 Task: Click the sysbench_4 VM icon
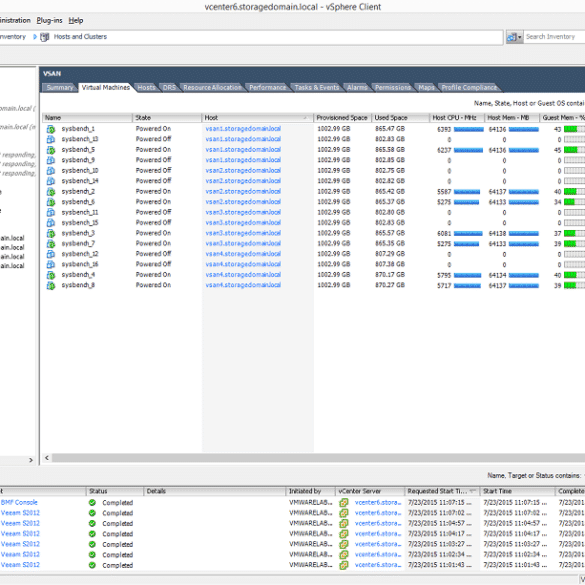(x=51, y=275)
